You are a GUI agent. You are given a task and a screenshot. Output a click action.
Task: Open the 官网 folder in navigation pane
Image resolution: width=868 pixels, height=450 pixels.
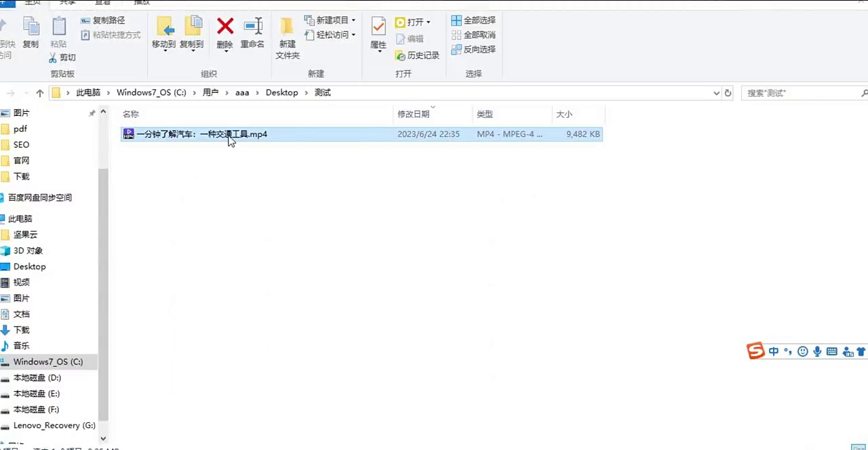pos(21,161)
